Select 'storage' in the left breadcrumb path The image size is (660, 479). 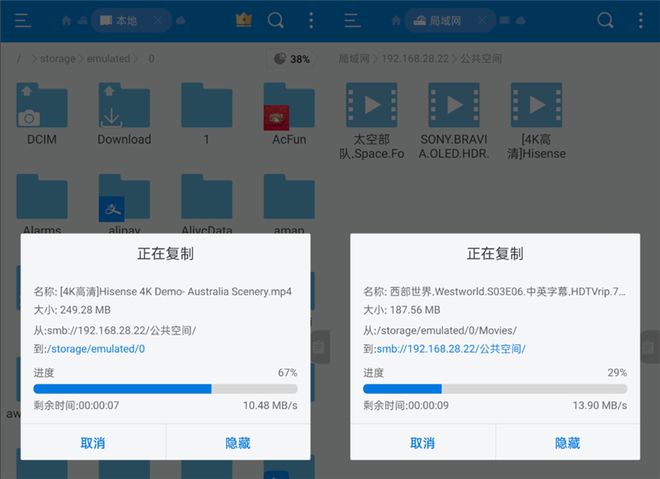click(x=57, y=59)
